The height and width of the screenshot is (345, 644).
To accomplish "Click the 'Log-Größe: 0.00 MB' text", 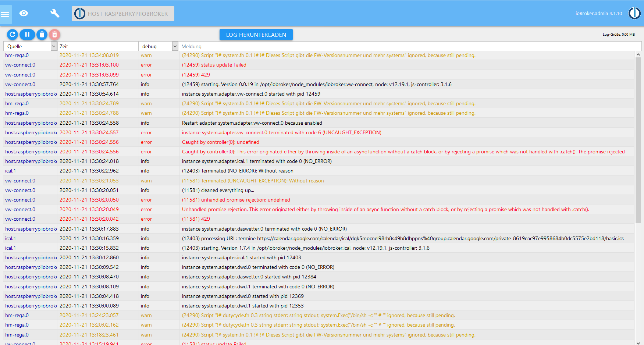I will 619,35.
